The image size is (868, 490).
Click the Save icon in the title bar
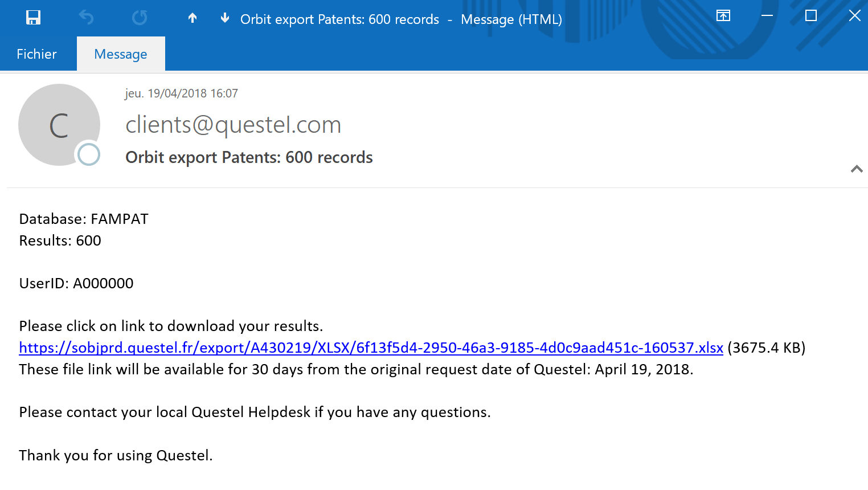pos(33,18)
